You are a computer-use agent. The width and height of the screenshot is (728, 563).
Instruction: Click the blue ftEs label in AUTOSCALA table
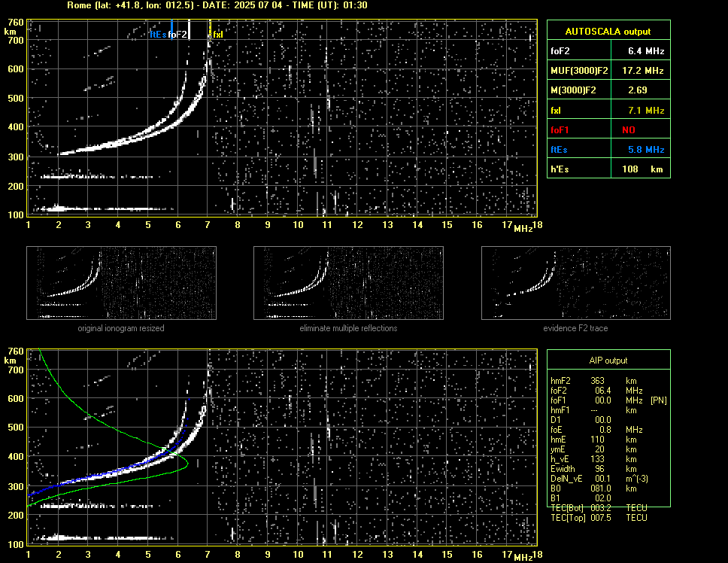(559, 150)
